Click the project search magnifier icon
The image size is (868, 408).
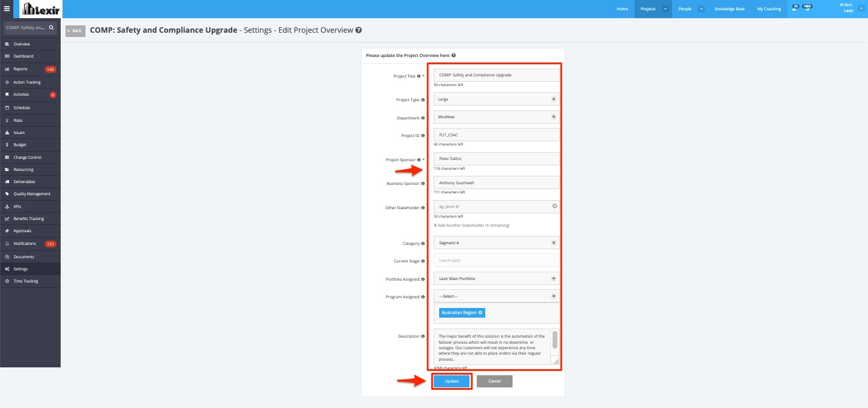coord(52,28)
